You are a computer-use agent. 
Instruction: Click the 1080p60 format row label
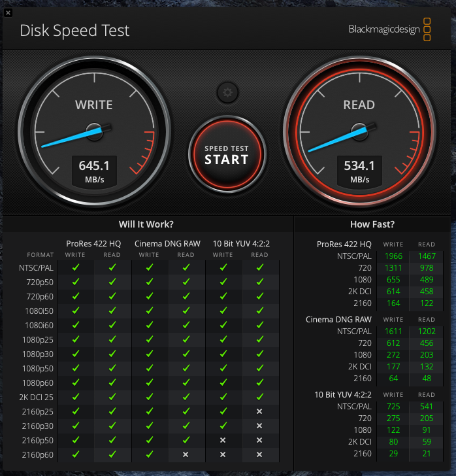click(x=38, y=382)
